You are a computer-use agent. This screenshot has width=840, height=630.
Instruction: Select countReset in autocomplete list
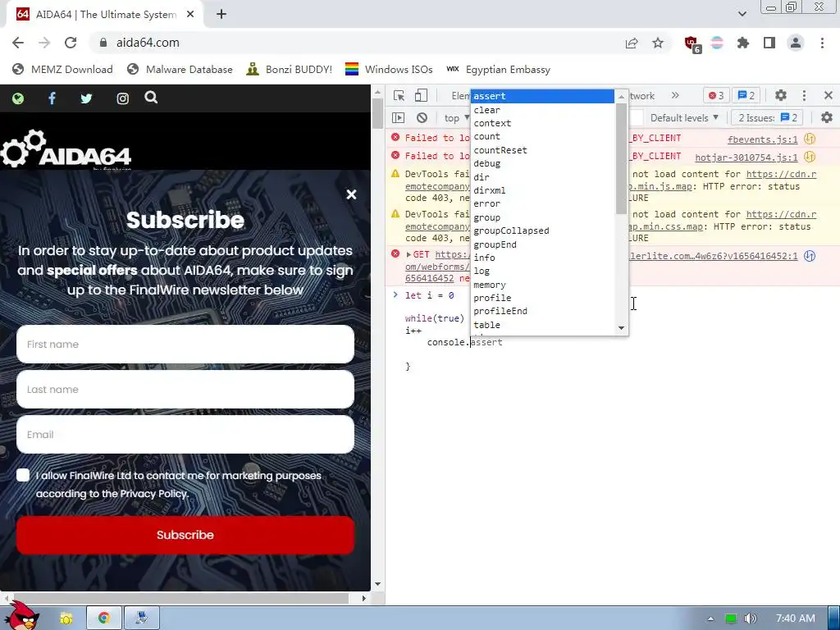[543, 150]
